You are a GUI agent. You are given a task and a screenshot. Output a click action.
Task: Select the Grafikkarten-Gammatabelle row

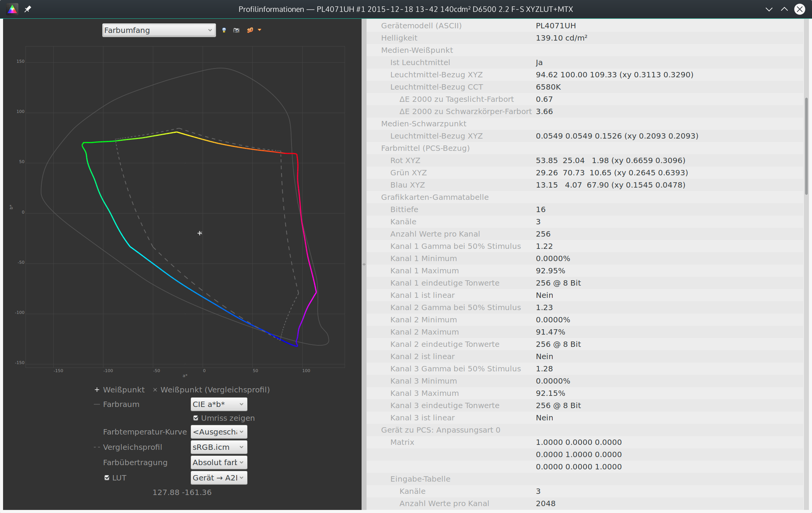(x=435, y=197)
